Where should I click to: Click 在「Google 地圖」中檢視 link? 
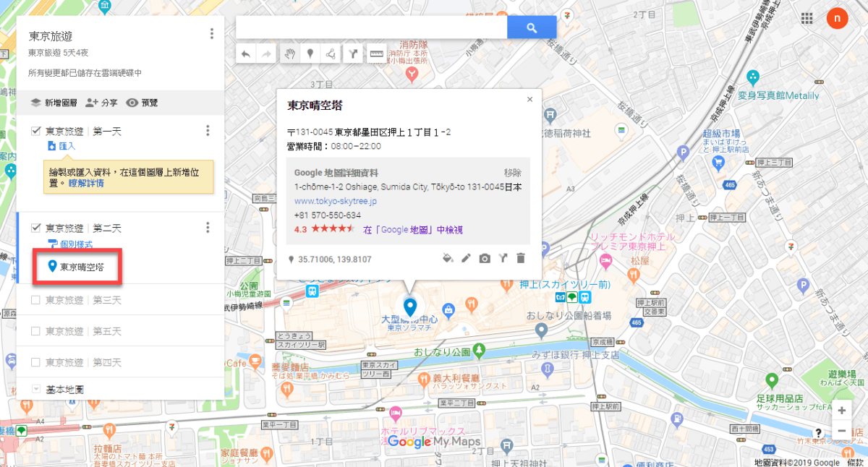[x=413, y=230]
